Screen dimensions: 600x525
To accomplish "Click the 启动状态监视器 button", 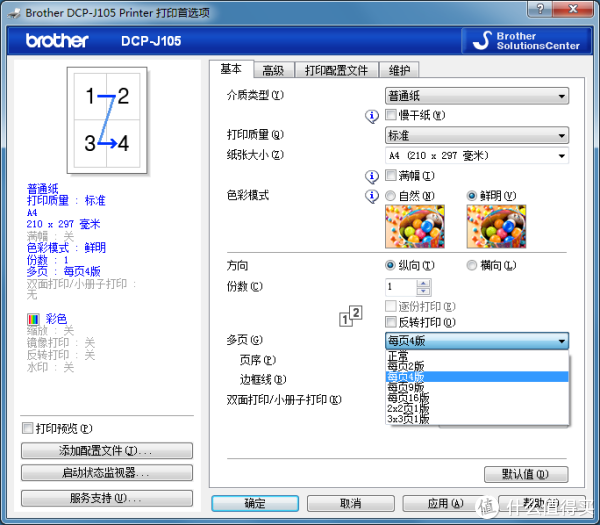I will [107, 473].
